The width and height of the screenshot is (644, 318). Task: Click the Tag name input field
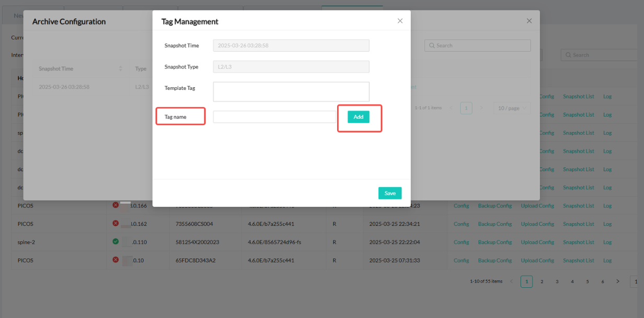click(x=274, y=117)
